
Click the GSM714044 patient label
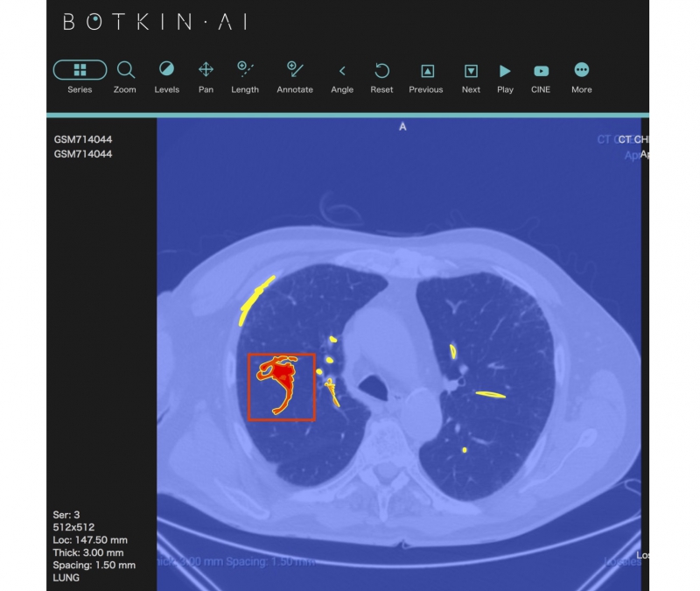83,139
